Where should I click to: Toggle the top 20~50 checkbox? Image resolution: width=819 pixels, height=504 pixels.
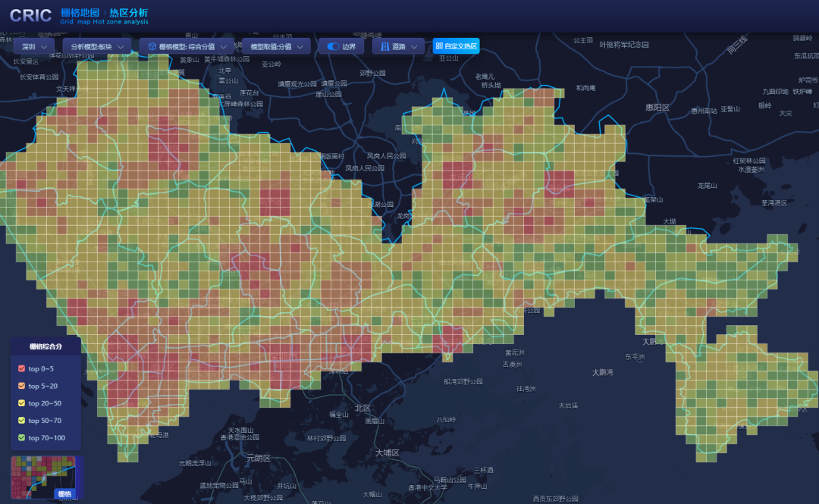click(22, 403)
